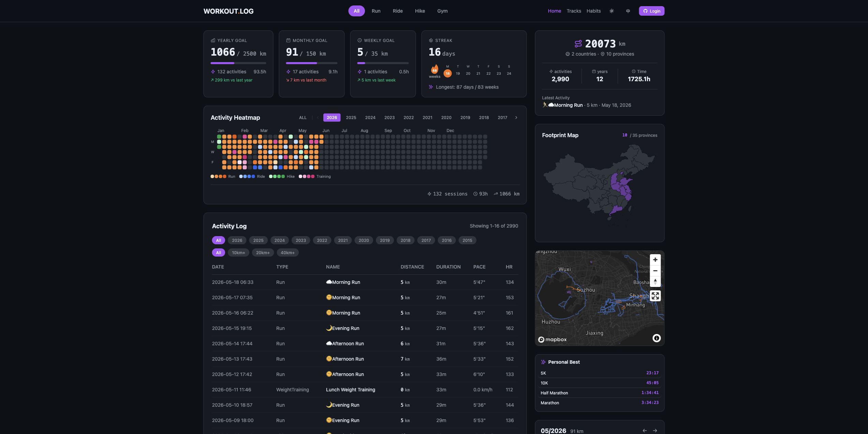868x434 pixels.
Task: Click the 132 sessions bolt icon
Action: point(429,194)
